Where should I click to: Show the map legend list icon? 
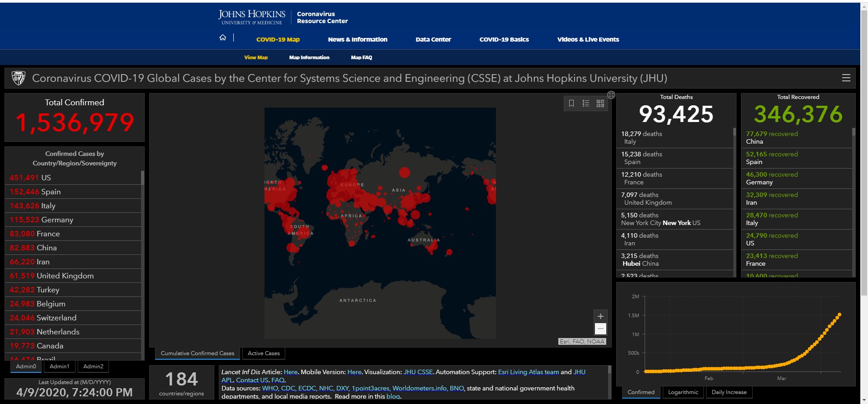pos(586,103)
